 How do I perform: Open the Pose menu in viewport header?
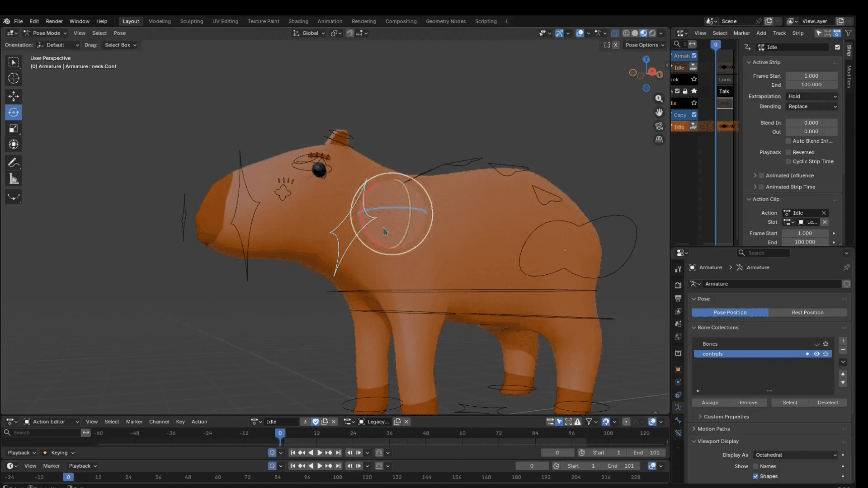coord(119,33)
